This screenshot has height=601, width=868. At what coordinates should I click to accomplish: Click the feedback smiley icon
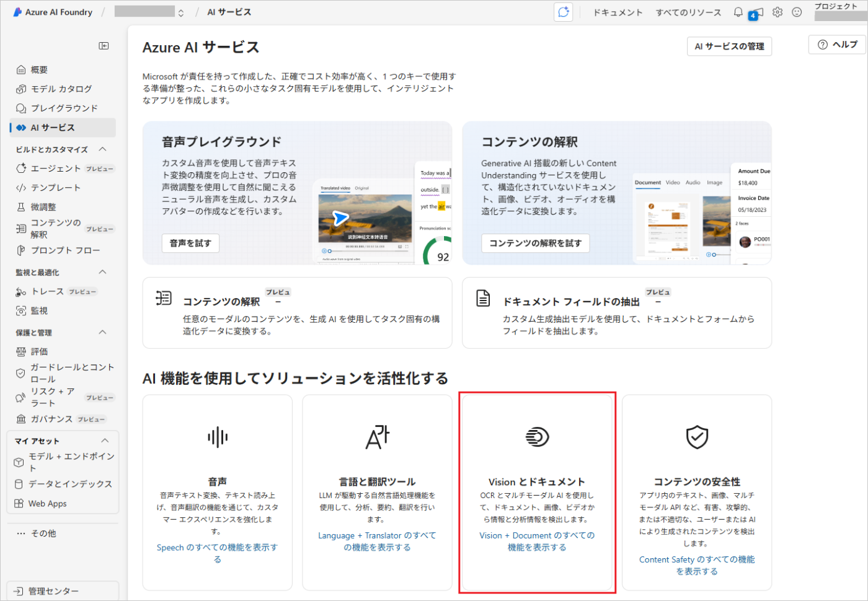(x=797, y=12)
